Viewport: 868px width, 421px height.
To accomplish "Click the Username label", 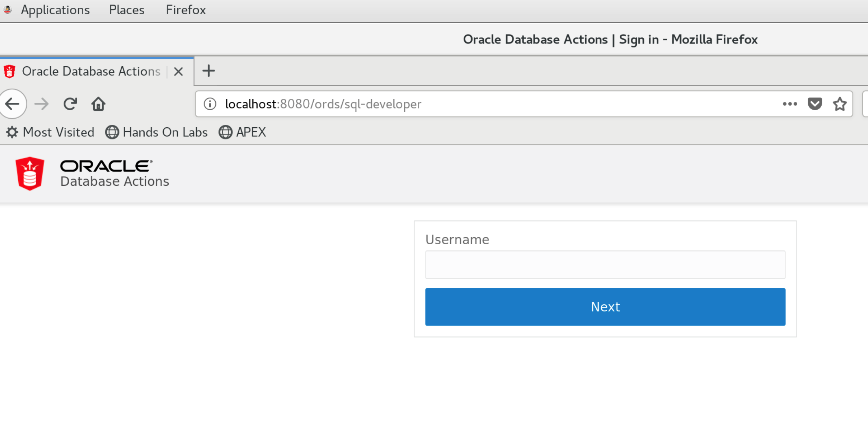I will point(457,240).
